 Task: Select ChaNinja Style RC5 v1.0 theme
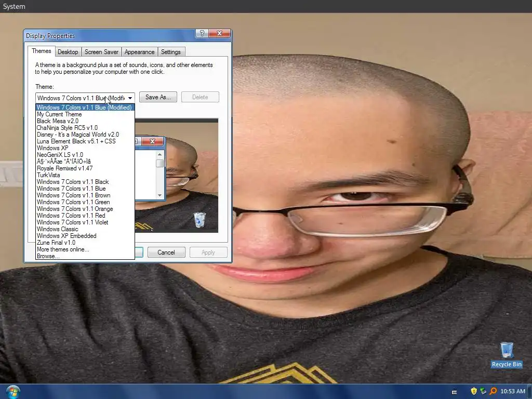(85, 128)
